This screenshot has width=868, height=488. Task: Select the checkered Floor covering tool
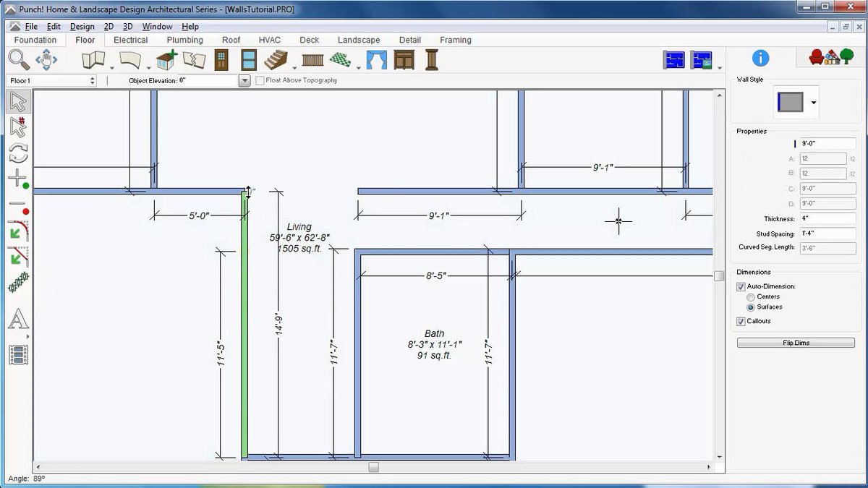(340, 59)
